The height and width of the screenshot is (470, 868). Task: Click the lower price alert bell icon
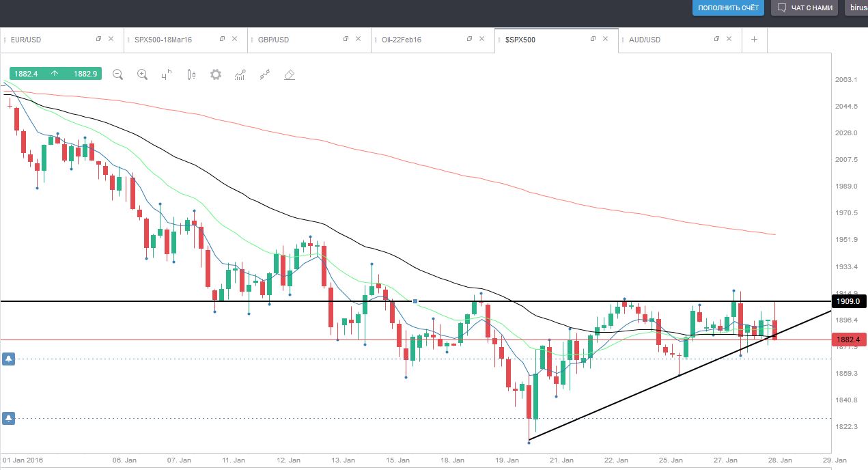coord(9,418)
